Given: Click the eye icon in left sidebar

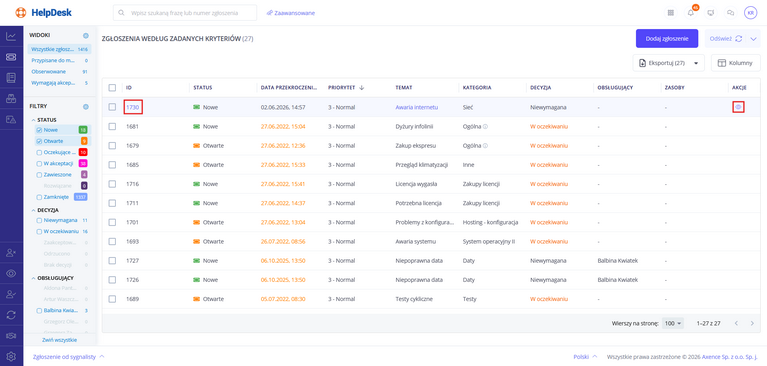Looking at the screenshot, I should tap(11, 273).
